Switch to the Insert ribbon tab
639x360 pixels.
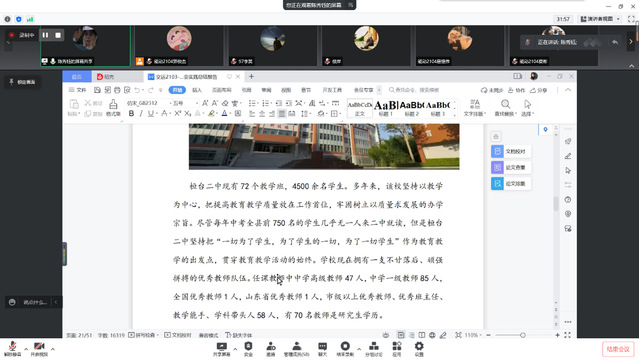tap(197, 90)
